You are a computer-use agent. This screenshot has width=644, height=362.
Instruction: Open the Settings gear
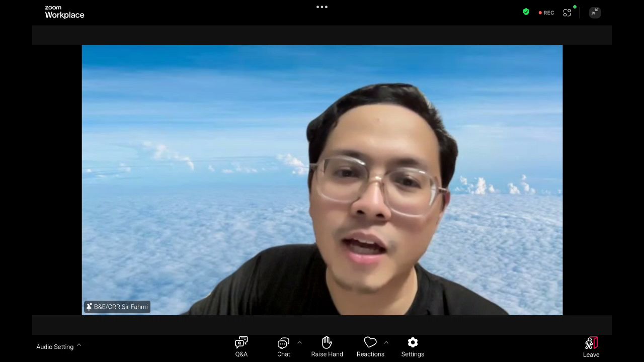click(x=413, y=347)
